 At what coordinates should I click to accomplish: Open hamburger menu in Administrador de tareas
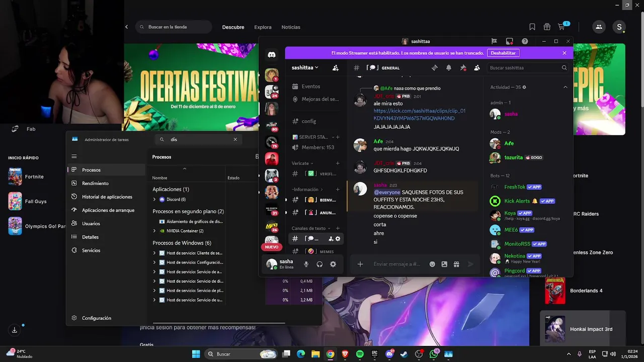click(x=74, y=156)
